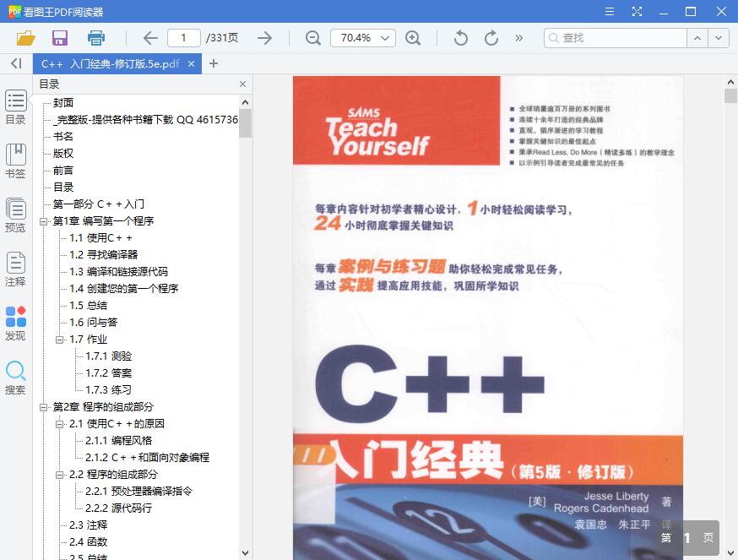Open section 1.6 问与答
The image size is (738, 560).
point(93,323)
